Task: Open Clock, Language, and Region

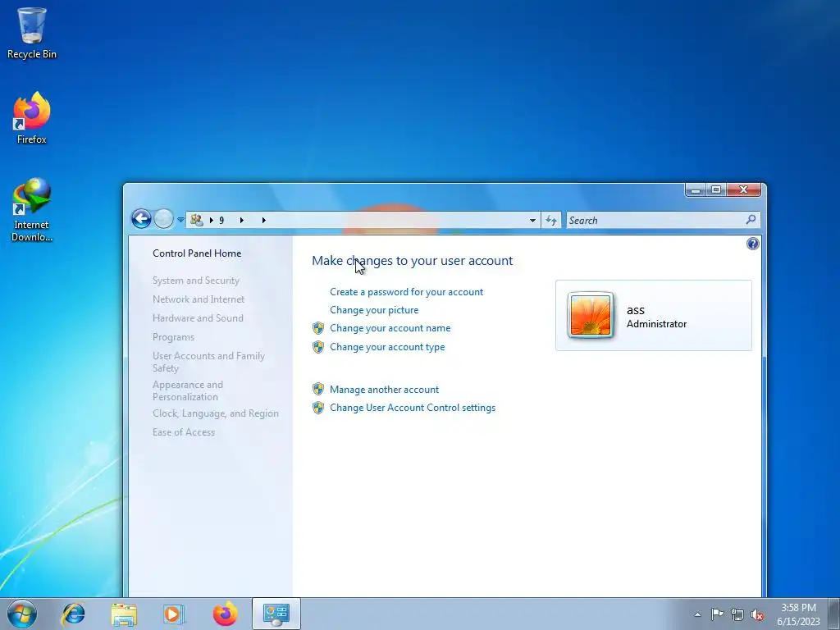Action: pos(216,413)
